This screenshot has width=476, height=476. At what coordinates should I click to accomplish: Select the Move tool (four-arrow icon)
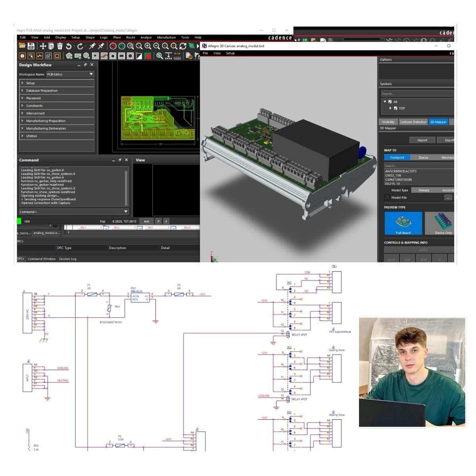(43, 46)
